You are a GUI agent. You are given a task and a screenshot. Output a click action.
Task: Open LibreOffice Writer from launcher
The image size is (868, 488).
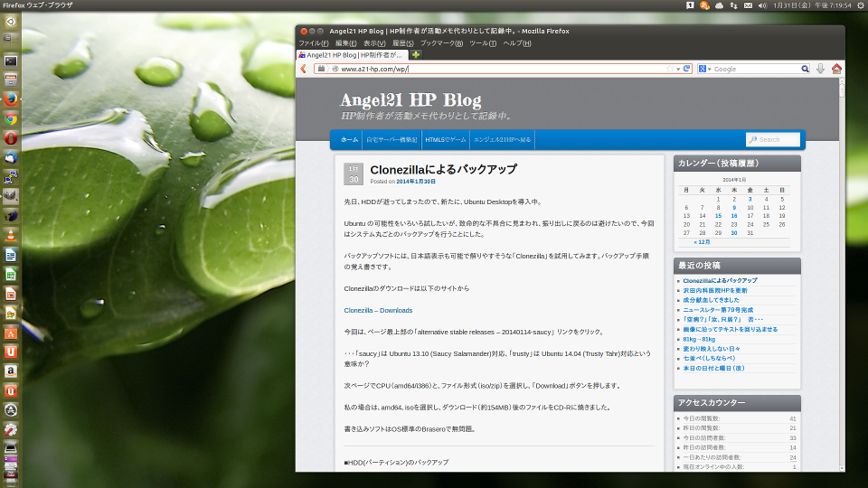point(11,255)
